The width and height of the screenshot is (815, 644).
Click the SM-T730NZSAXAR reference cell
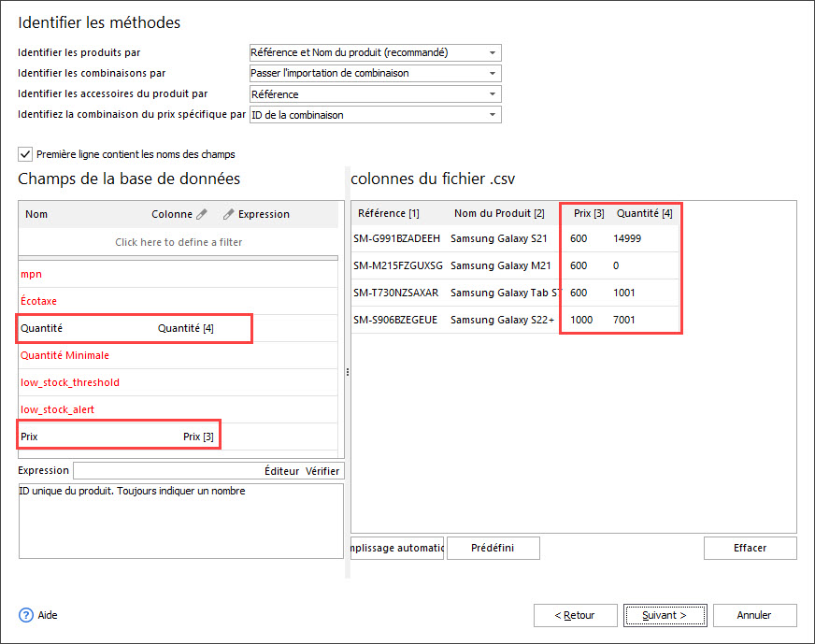[x=396, y=293]
